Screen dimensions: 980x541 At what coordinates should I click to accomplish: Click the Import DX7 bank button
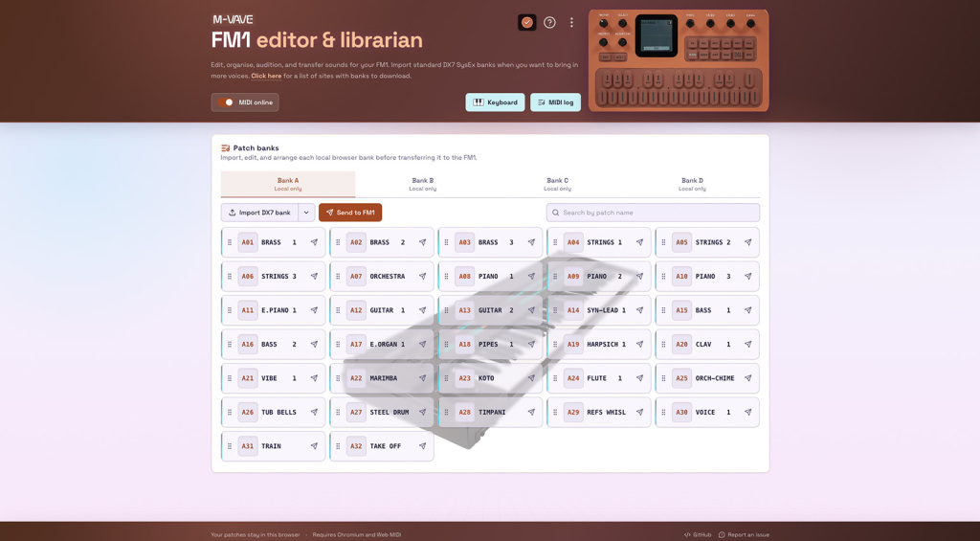pos(259,213)
